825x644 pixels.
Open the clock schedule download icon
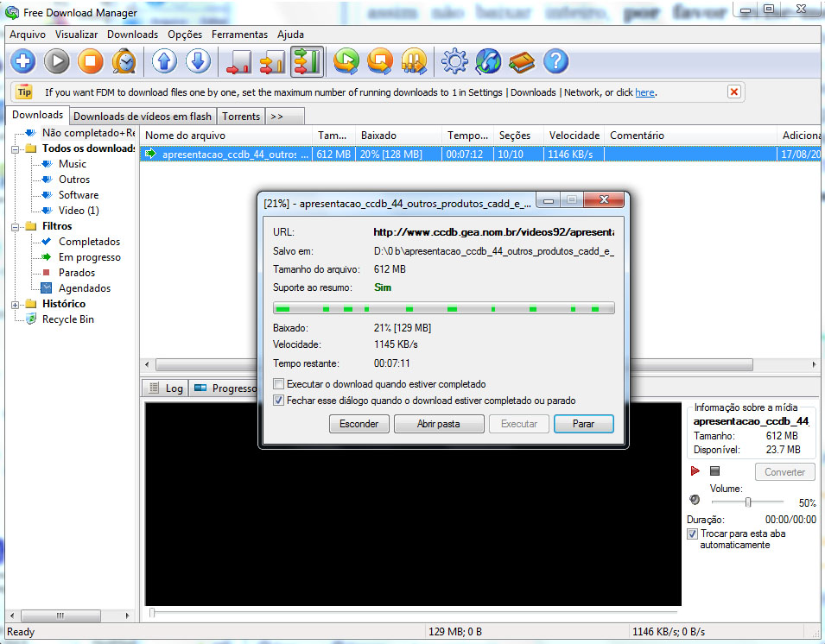pos(124,61)
